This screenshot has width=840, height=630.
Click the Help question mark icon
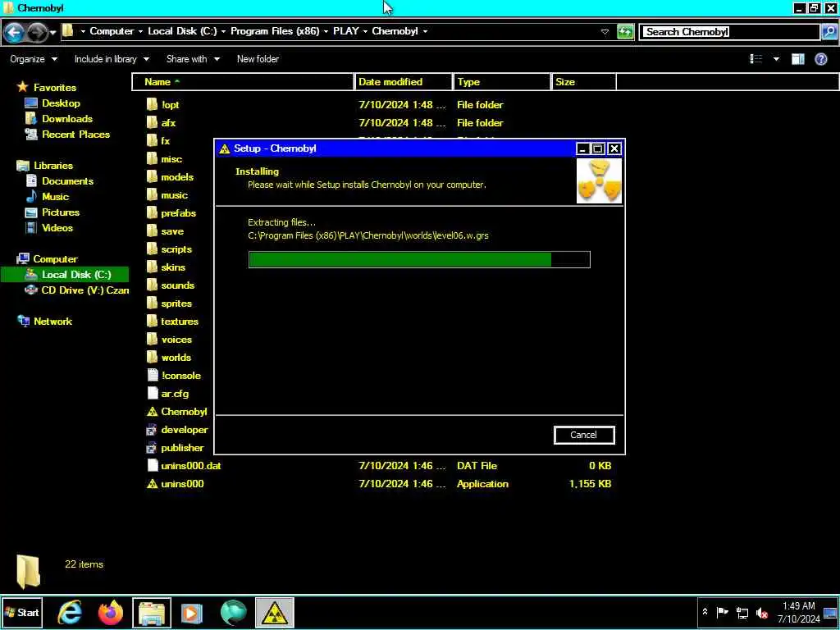tap(820, 59)
